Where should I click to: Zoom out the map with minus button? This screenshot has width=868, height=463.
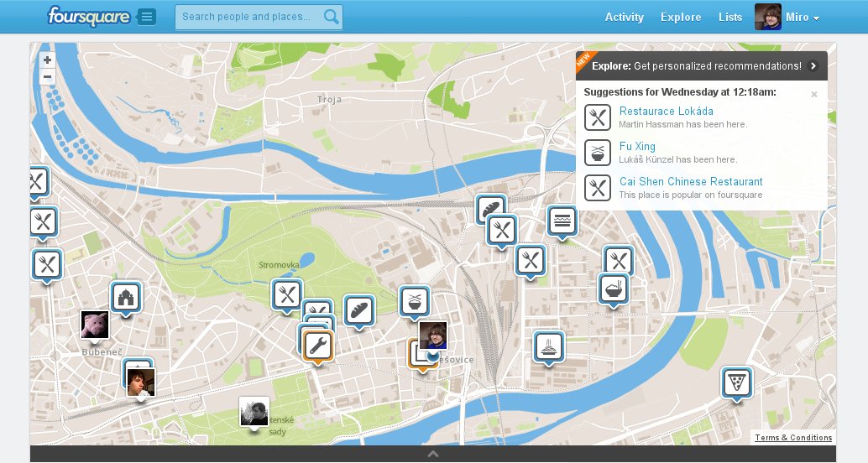pyautogui.click(x=48, y=76)
